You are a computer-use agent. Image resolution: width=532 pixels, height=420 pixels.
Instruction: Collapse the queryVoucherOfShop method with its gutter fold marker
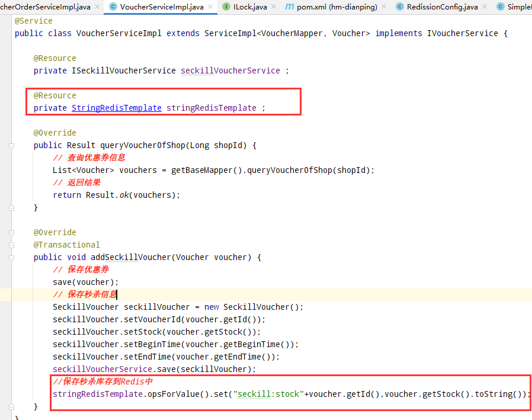[x=11, y=146]
